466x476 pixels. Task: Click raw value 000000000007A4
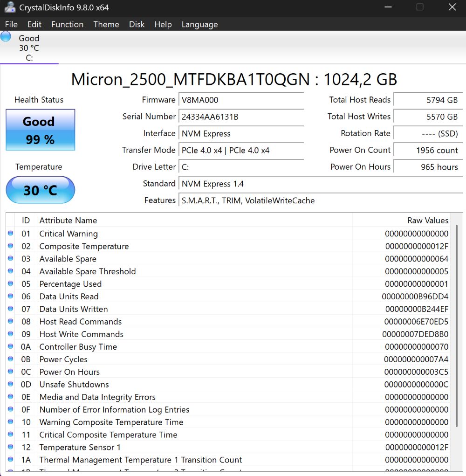pos(416,359)
